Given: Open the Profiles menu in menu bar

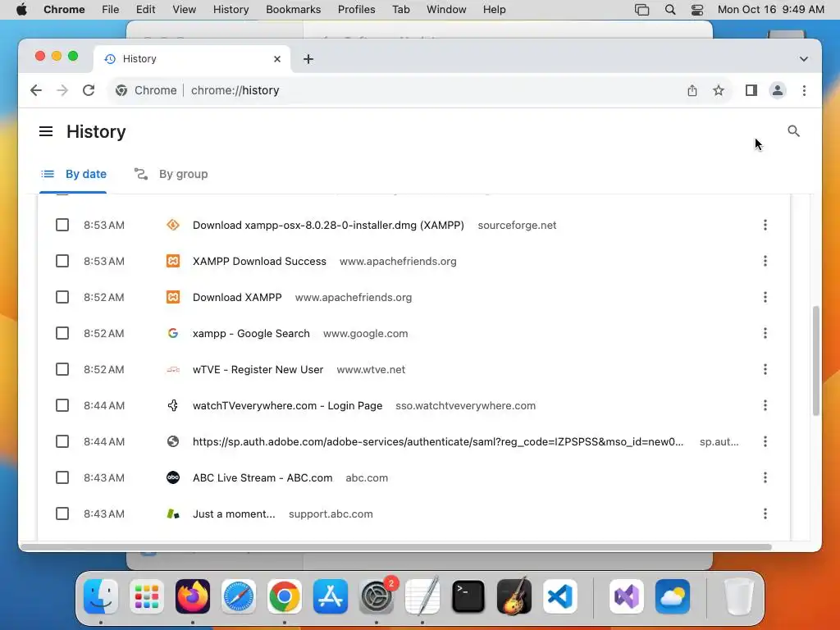Looking at the screenshot, I should click(356, 10).
